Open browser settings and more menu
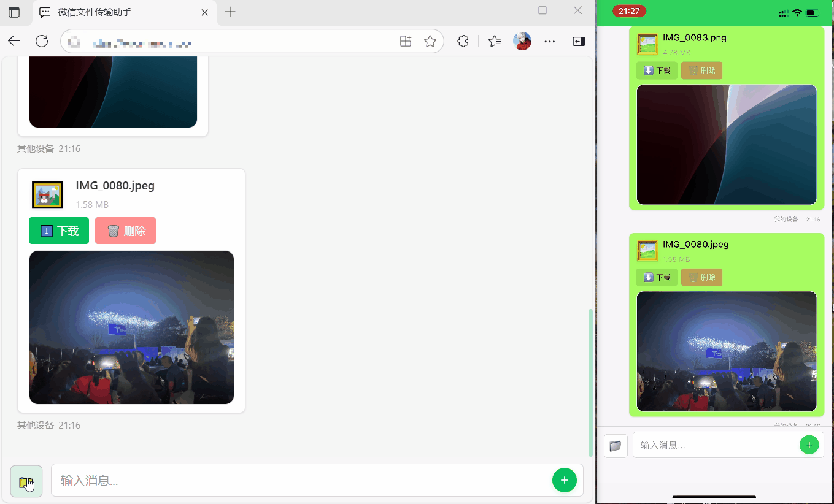 [x=550, y=41]
